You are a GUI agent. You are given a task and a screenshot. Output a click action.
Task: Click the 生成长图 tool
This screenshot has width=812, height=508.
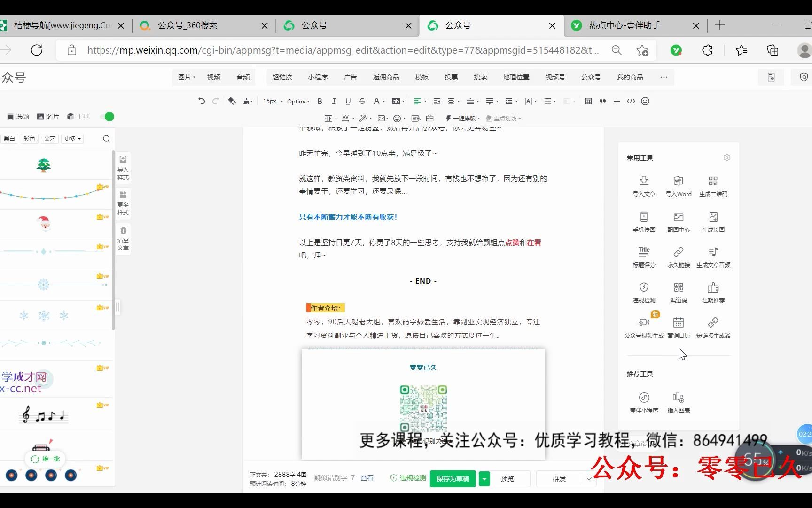[x=713, y=222]
